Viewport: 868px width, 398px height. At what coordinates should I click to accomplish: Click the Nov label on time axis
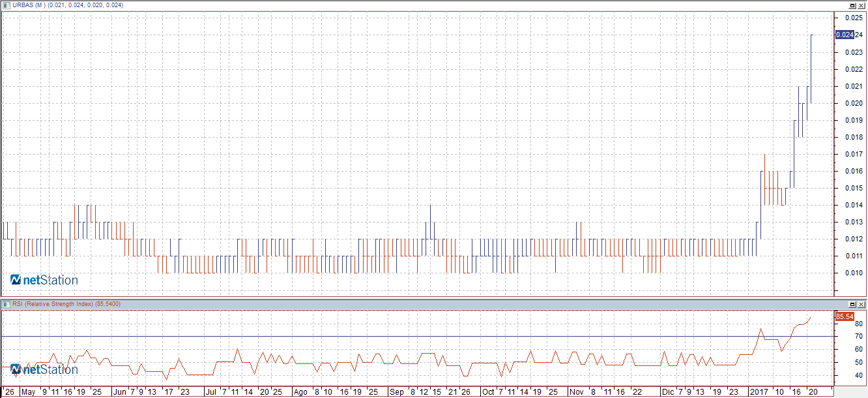click(576, 392)
